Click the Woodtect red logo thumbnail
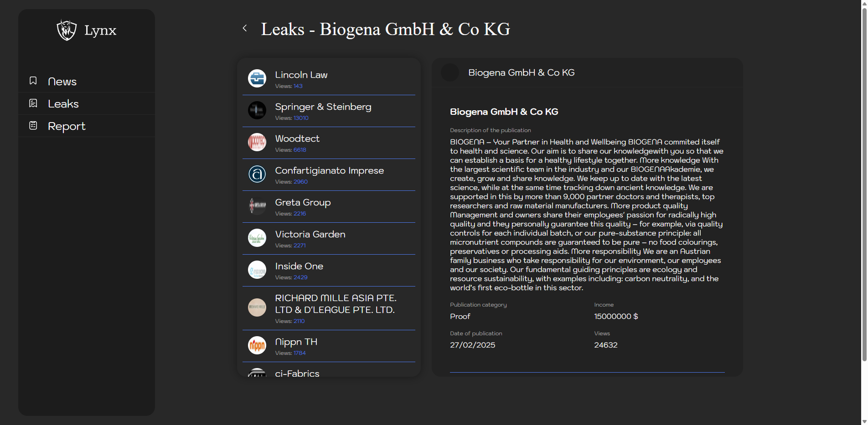Screen dimensions: 868x425 click(257, 142)
